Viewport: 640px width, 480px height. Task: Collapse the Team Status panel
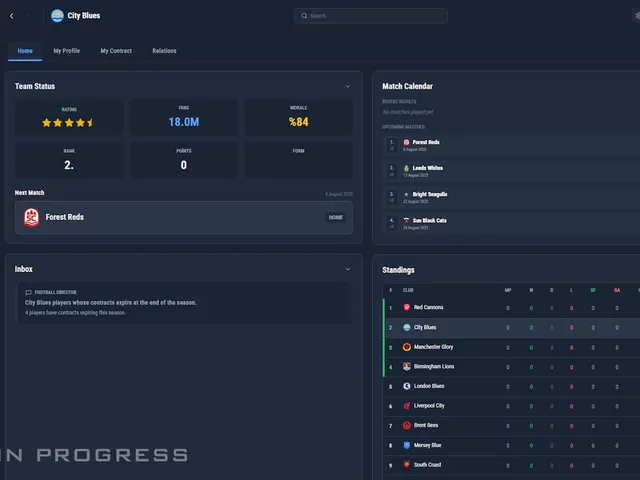click(x=348, y=87)
